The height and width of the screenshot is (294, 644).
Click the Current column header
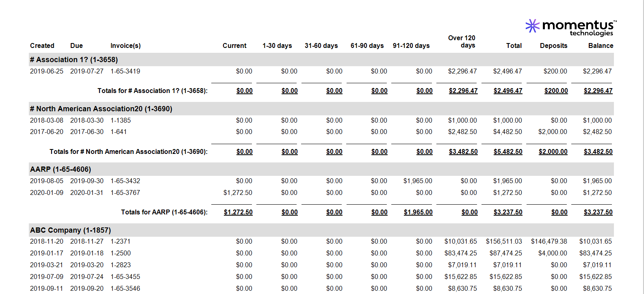coord(234,45)
